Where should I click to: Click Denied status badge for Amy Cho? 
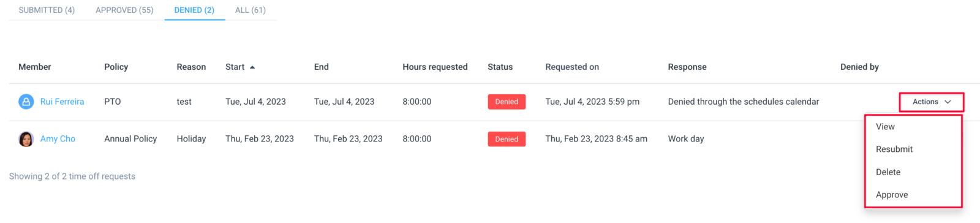507,139
